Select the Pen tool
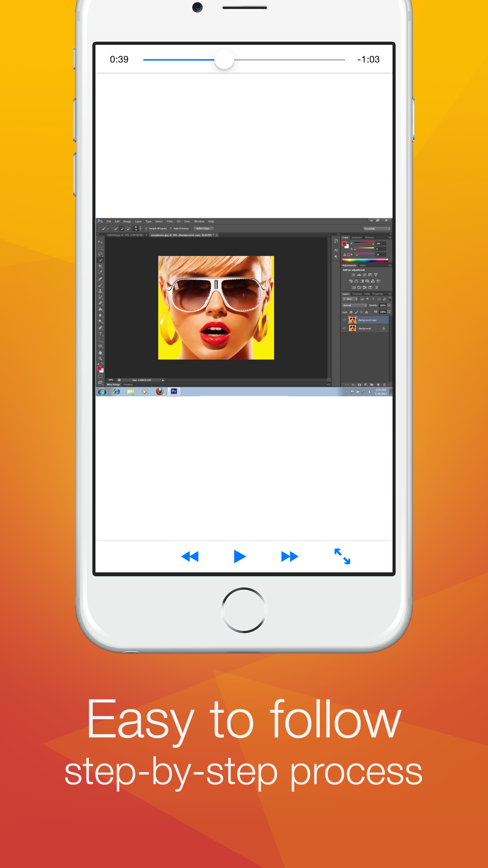This screenshot has width=488, height=868. [100, 327]
